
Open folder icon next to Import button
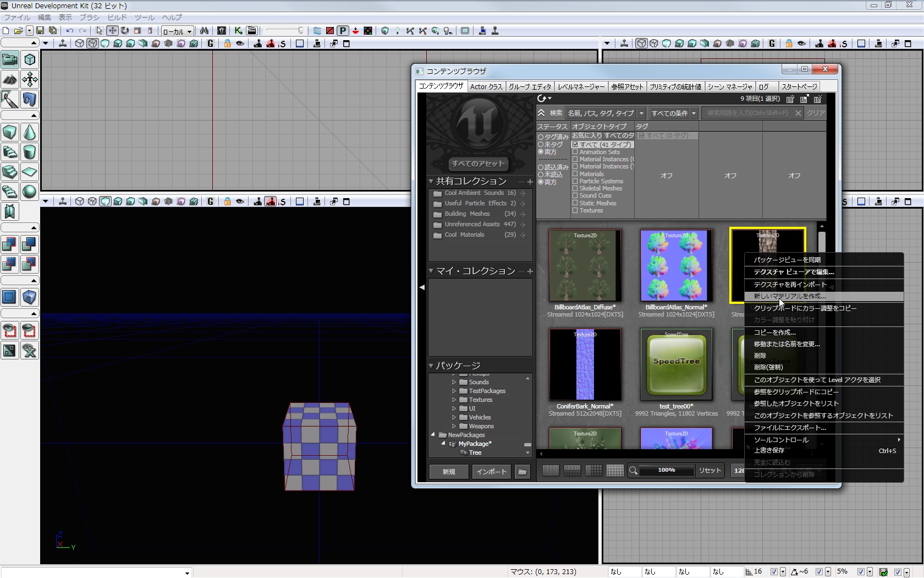(522, 471)
